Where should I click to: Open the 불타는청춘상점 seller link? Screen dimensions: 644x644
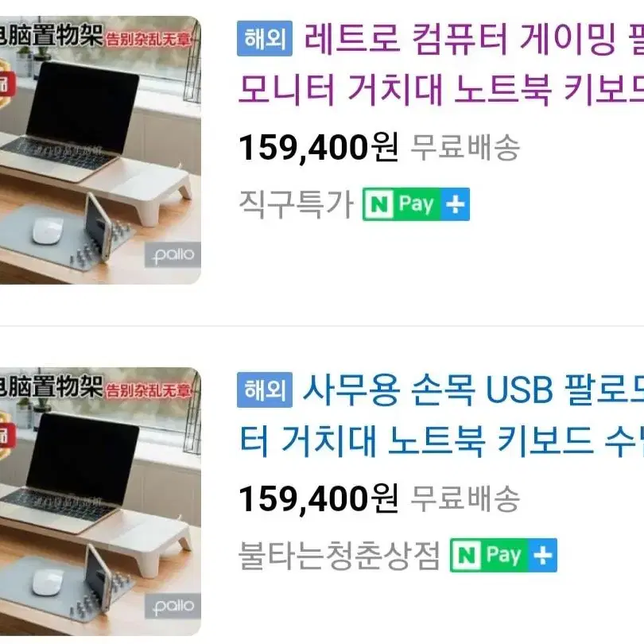(x=339, y=555)
